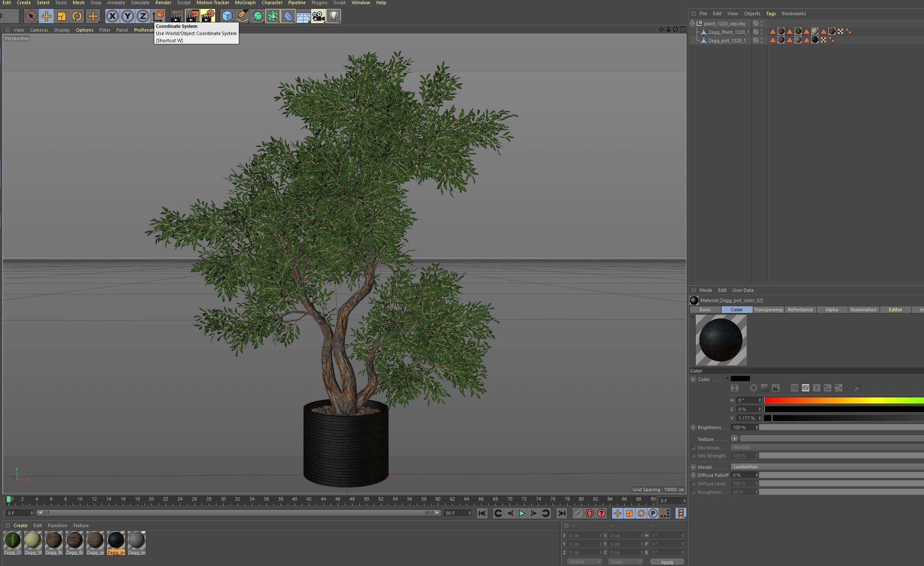This screenshot has width=924, height=566.
Task: Open viewport Cameras menu
Action: point(39,30)
